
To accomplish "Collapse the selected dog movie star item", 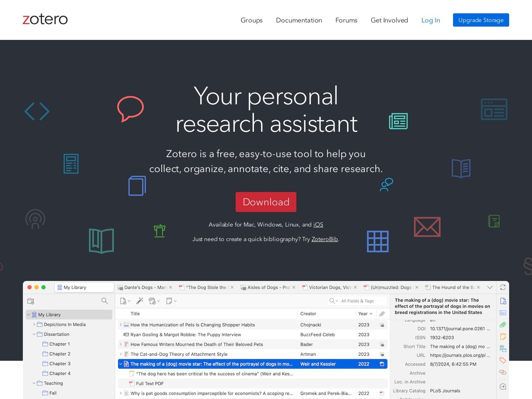I will 121,364.
